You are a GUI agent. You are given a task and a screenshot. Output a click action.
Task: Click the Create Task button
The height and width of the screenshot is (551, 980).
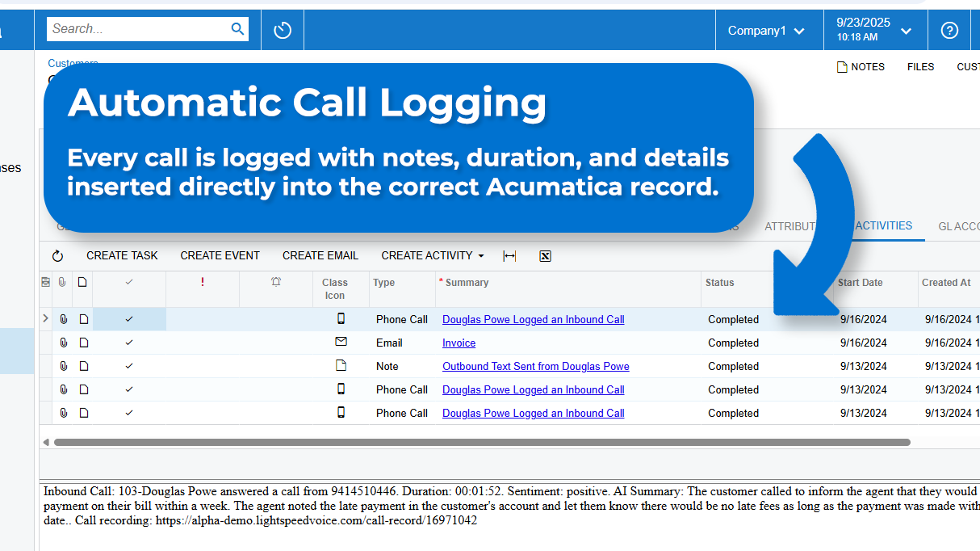[x=122, y=256]
